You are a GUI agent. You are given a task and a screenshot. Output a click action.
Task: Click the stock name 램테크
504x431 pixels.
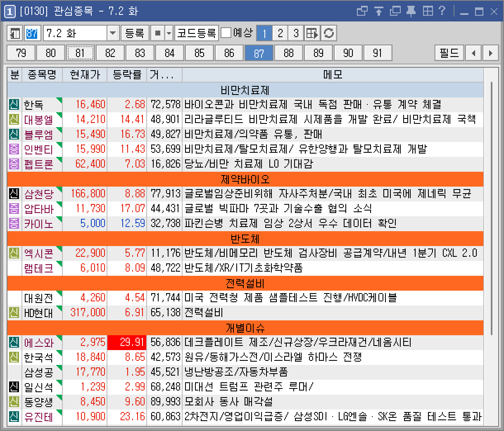(39, 268)
